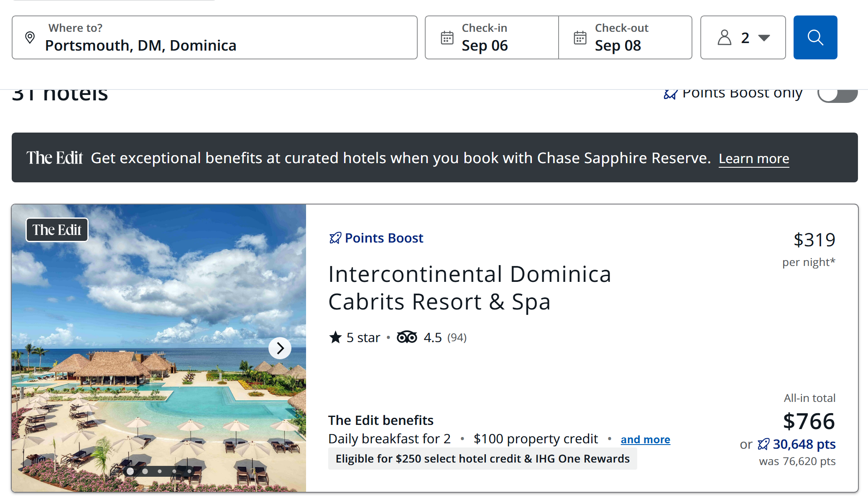Click the Learn more link in banner

(753, 159)
